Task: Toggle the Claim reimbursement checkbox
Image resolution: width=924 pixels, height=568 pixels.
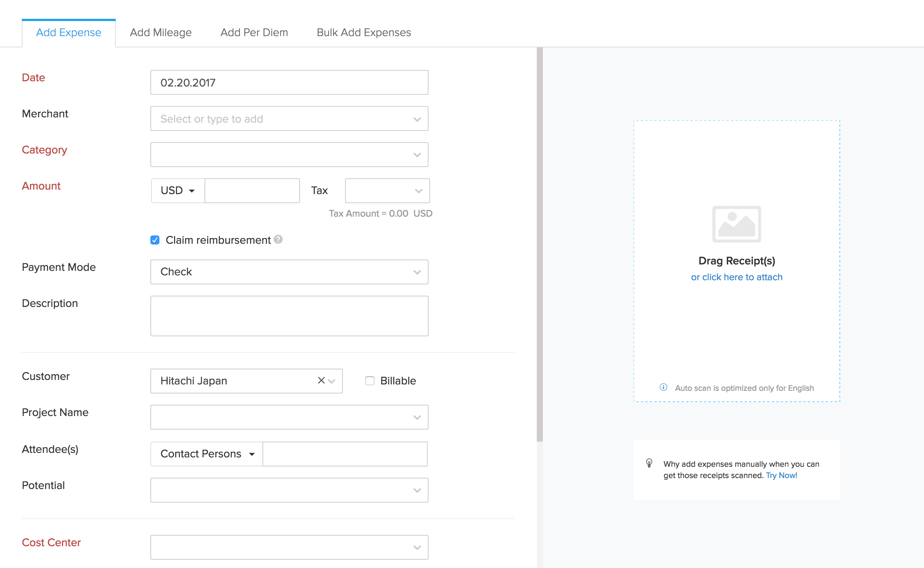Action: point(155,240)
